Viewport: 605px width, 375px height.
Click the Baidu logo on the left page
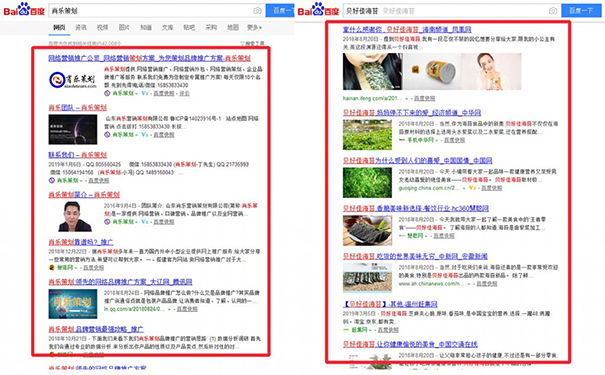(24, 9)
